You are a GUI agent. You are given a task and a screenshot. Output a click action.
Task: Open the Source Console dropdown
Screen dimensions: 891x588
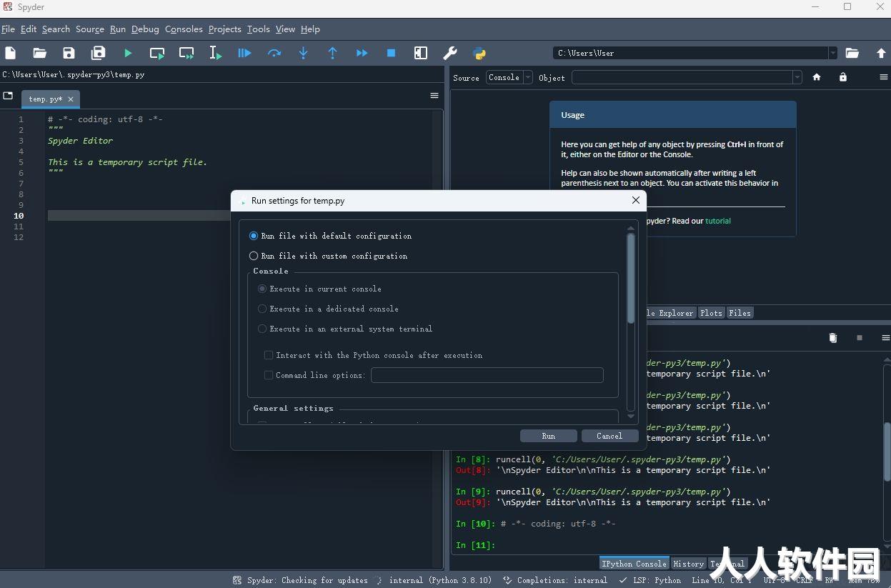click(x=509, y=77)
